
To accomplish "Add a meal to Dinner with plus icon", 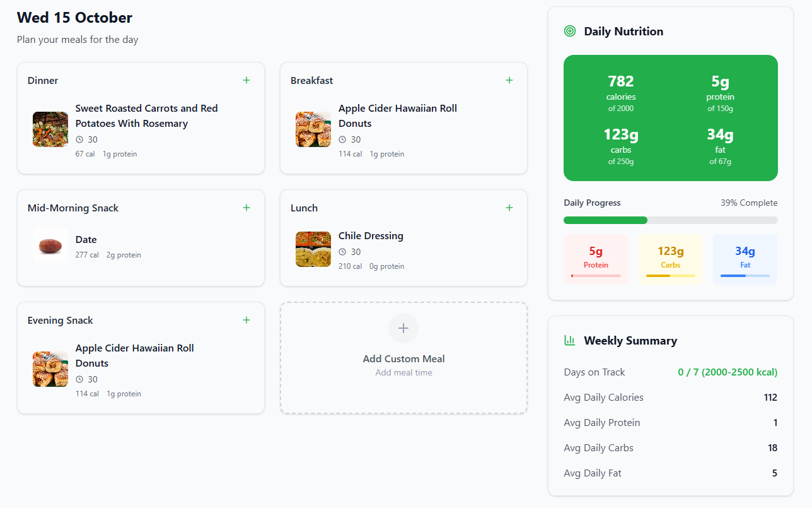I will coord(246,80).
